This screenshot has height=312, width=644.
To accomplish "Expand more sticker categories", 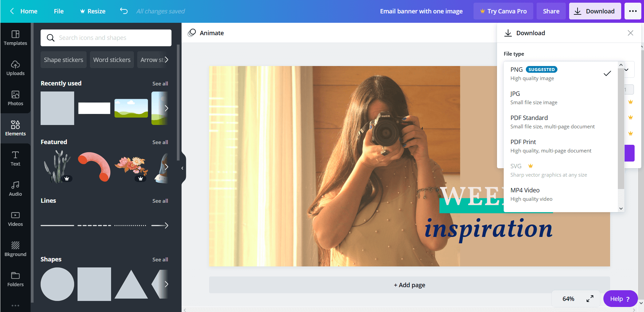I will click(x=167, y=60).
